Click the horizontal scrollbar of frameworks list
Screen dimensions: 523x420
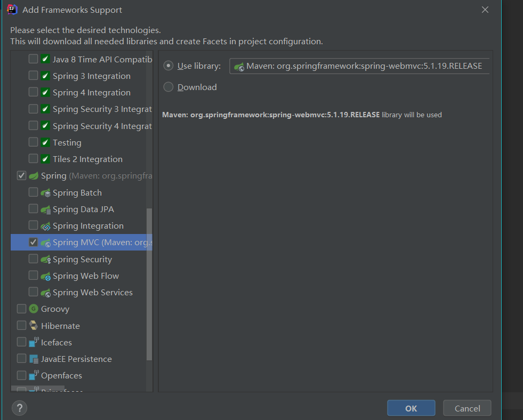point(38,389)
